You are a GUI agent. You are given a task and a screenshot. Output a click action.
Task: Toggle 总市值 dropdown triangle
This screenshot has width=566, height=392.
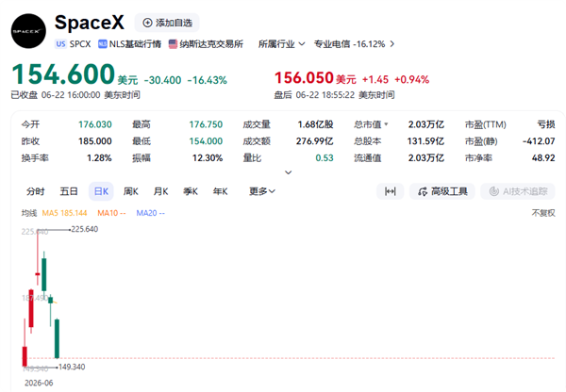coord(386,124)
